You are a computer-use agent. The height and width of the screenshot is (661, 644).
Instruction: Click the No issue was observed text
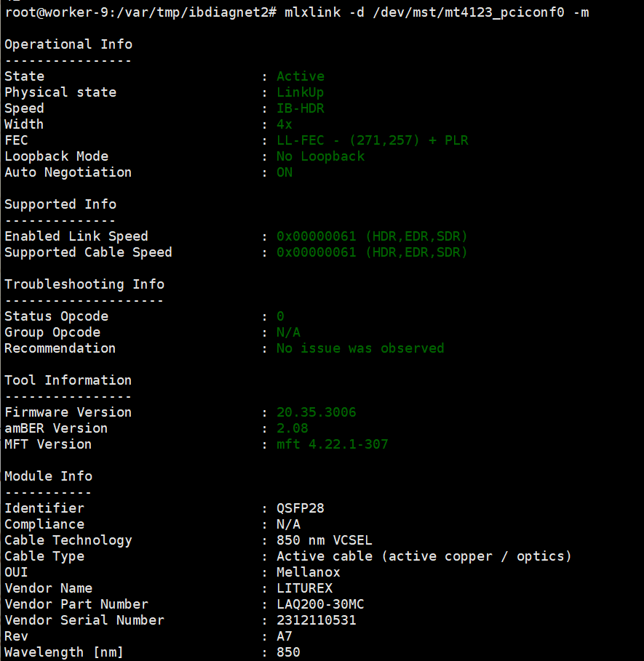(x=360, y=348)
